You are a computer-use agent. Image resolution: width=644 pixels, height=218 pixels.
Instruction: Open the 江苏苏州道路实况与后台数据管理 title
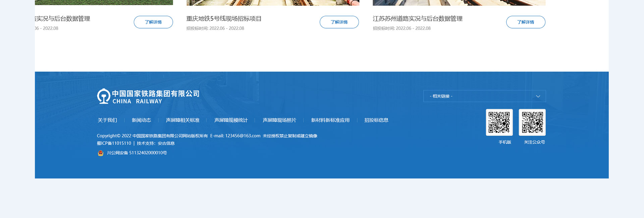pyautogui.click(x=417, y=19)
